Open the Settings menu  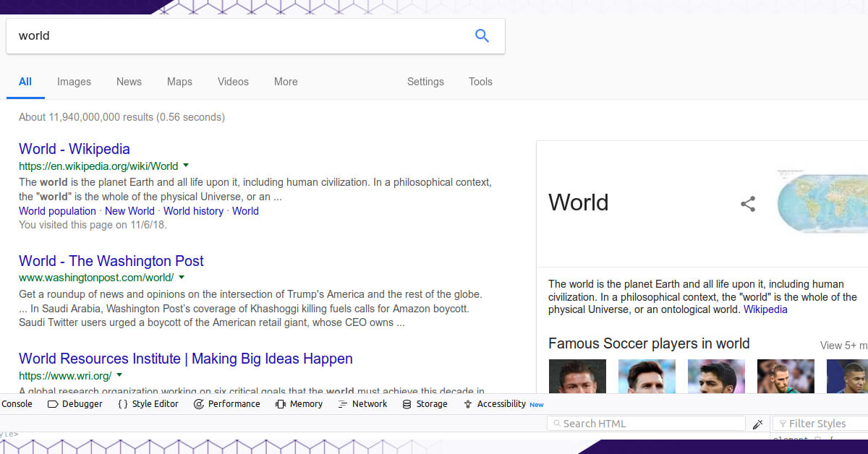point(425,82)
